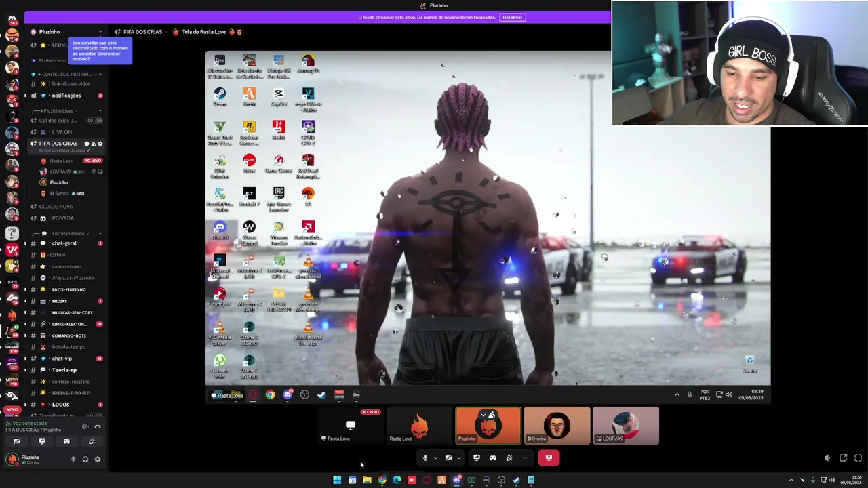Create invite for FIFA DOS CRIAS channel
The height and width of the screenshot is (488, 868).
pos(94,144)
